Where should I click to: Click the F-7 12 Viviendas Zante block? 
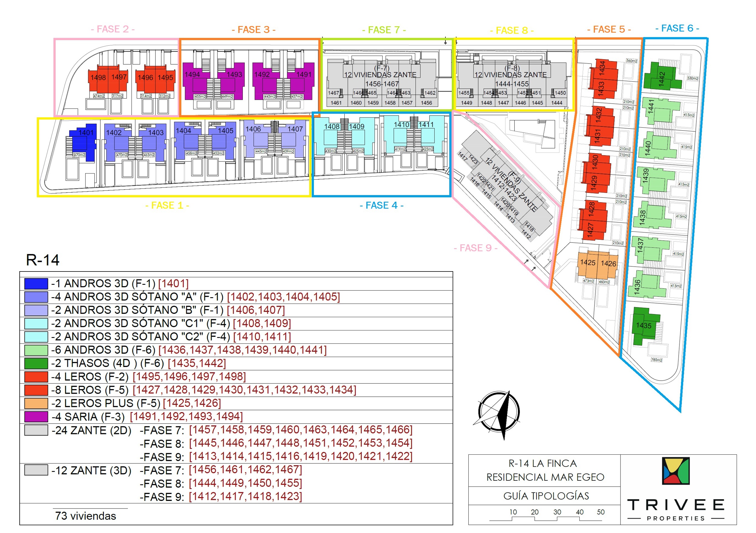[382, 81]
